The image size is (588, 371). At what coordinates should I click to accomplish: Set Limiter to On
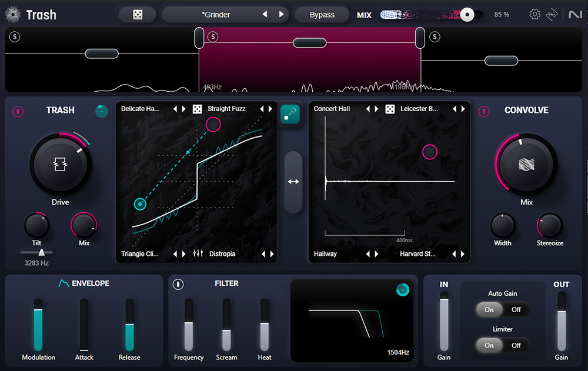pyautogui.click(x=489, y=345)
